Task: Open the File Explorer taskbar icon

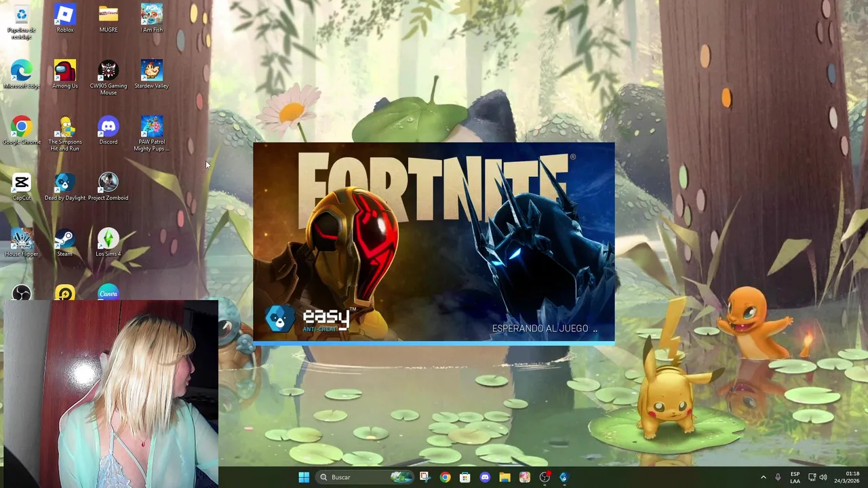Action: (505, 477)
